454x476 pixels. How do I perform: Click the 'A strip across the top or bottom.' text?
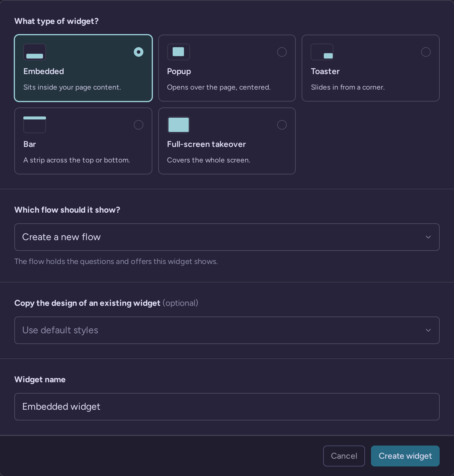click(x=77, y=160)
